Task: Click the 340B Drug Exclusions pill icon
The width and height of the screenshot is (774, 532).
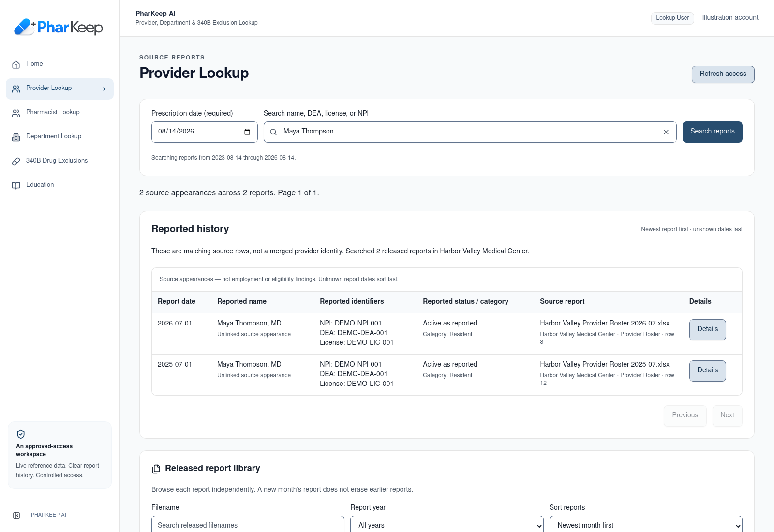Action: click(16, 161)
